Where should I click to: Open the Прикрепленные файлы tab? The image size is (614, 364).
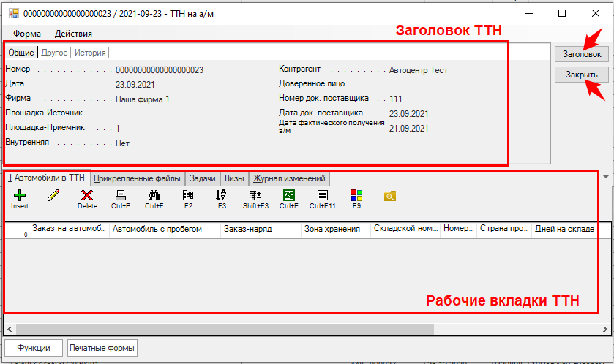pyautogui.click(x=138, y=178)
